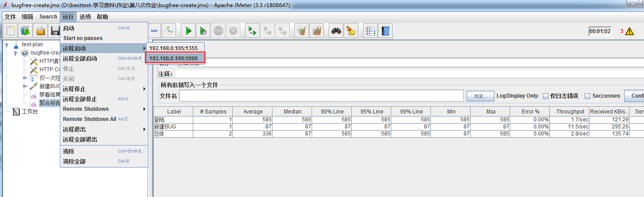Choose 远程全部启动 menu entry
644x197 pixels.
pos(104,58)
